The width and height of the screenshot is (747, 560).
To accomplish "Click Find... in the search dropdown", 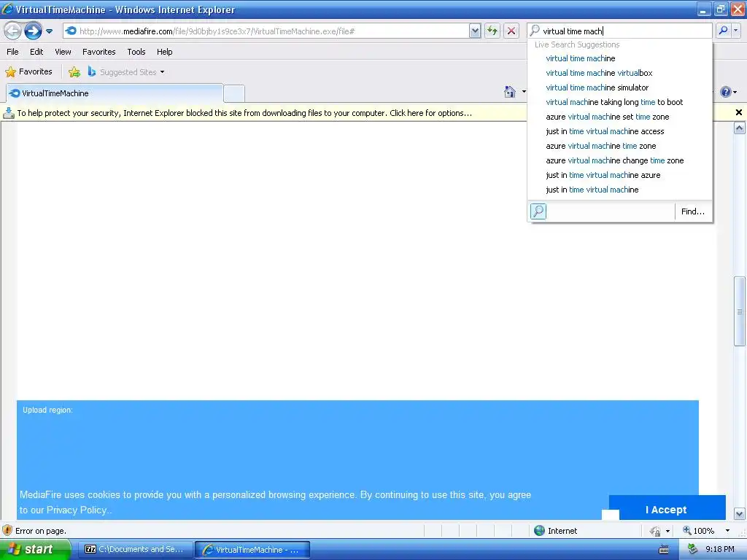I will click(693, 211).
